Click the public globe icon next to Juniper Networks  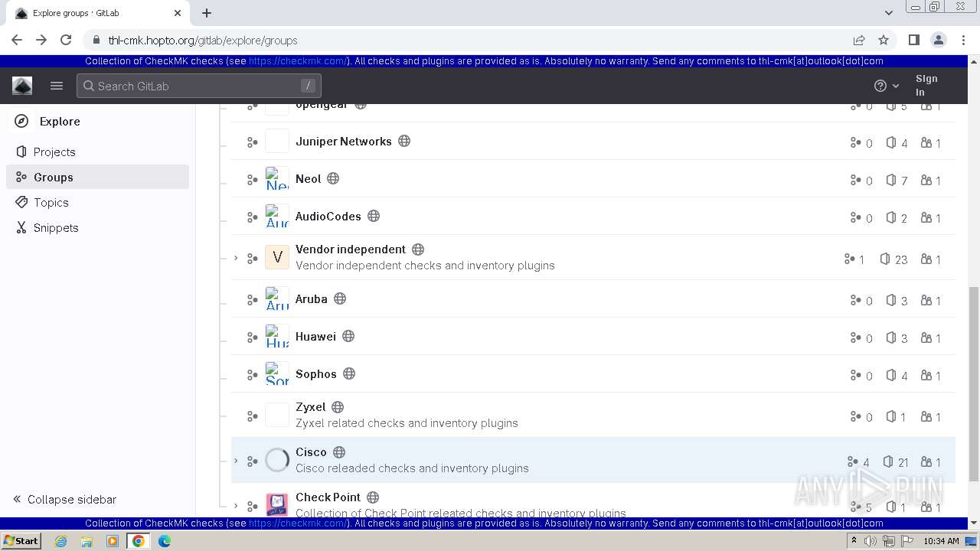point(404,141)
